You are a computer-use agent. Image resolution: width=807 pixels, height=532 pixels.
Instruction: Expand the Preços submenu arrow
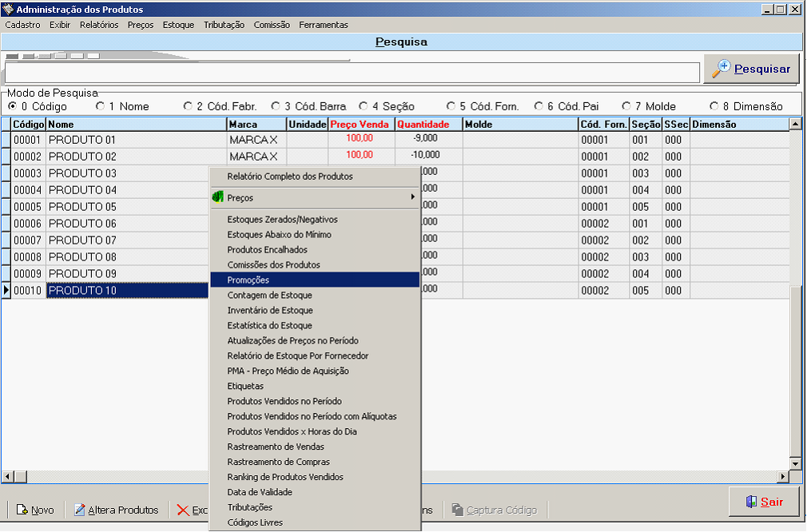(412, 197)
